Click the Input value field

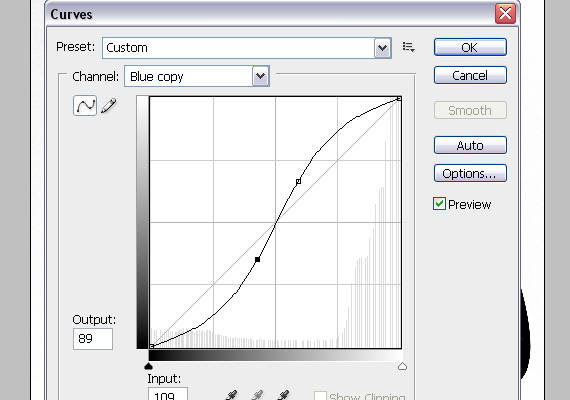click(x=168, y=394)
